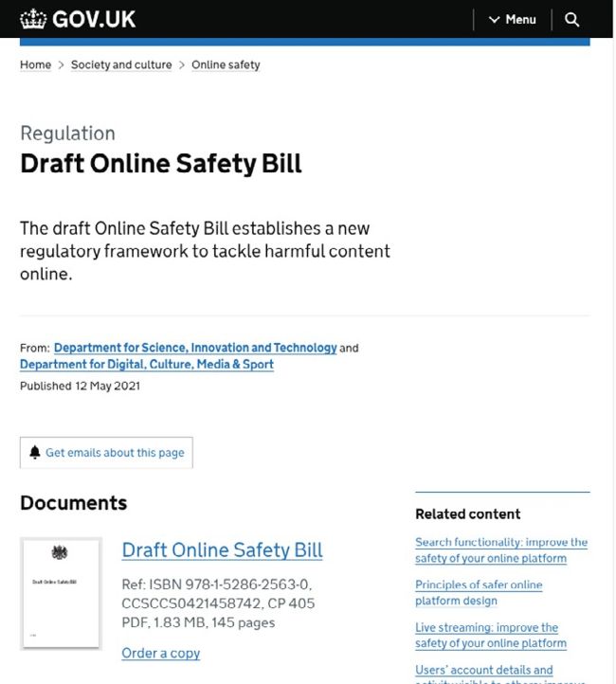Expand the Menu dropdown in header
Viewport: 616px width, 684px height.
tap(513, 20)
